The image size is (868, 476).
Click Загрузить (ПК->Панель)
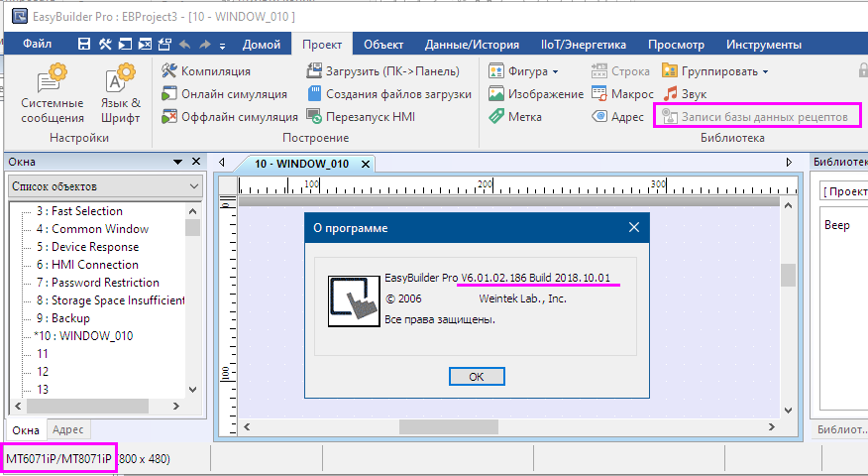click(x=383, y=71)
